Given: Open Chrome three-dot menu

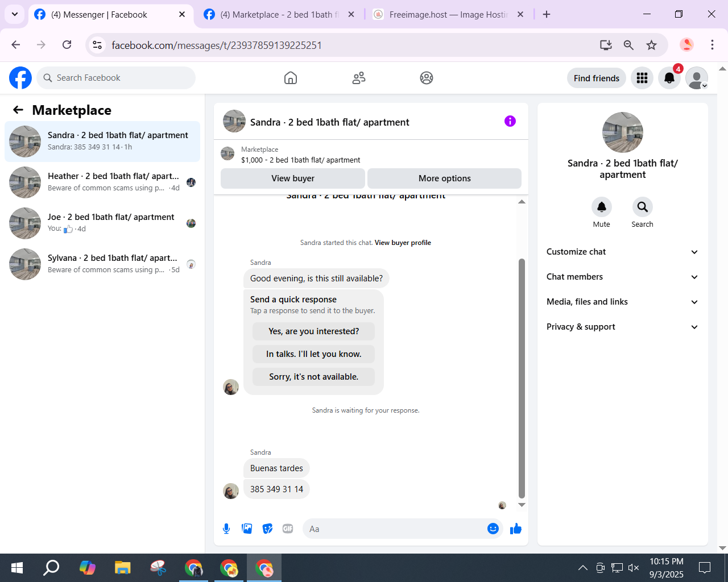Looking at the screenshot, I should pos(712,45).
